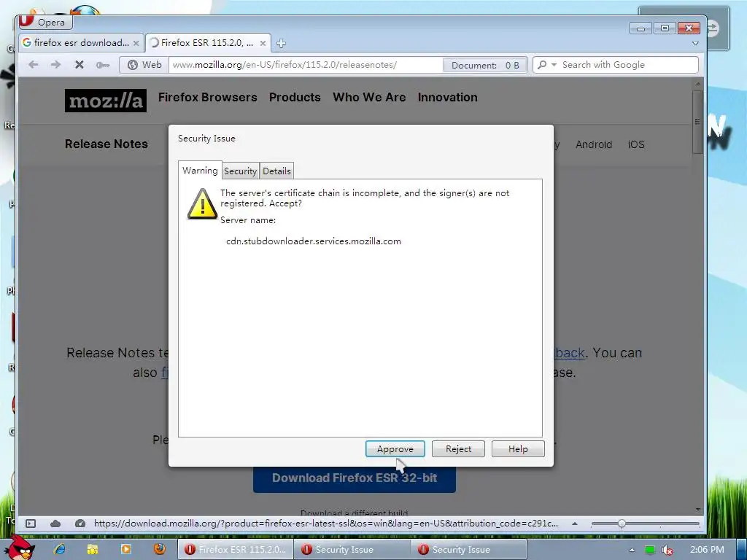Click the Web site-info badge

[144, 65]
